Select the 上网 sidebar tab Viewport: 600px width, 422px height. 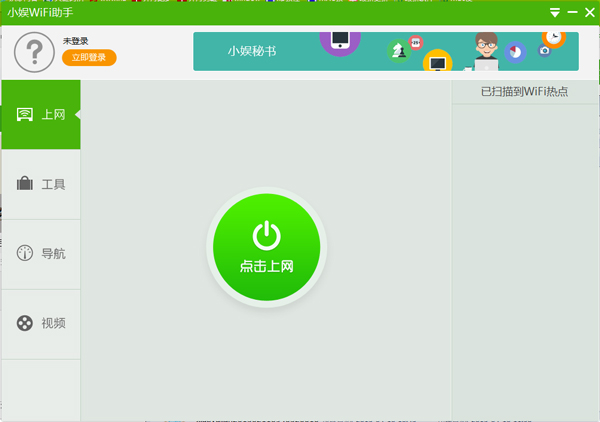coord(41,114)
